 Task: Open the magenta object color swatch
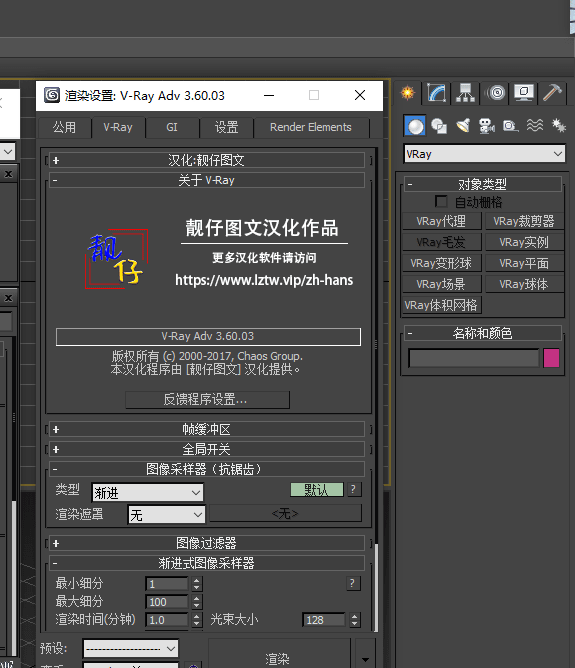click(551, 358)
